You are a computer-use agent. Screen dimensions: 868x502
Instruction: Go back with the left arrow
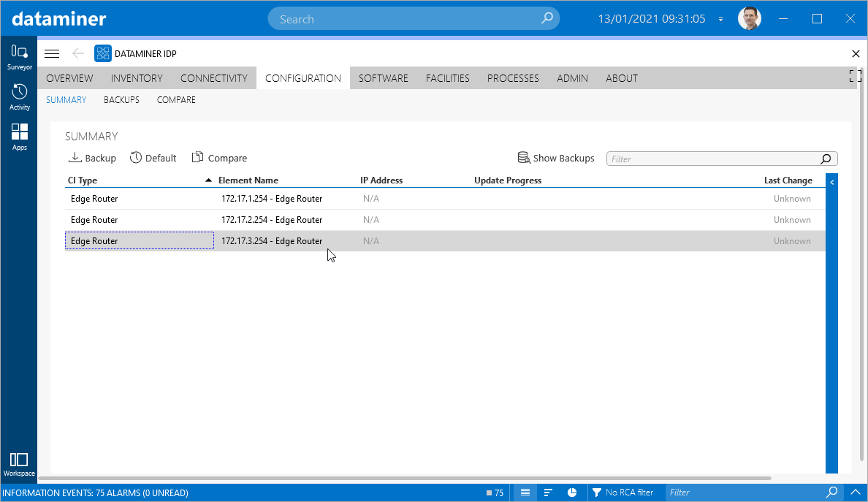pyautogui.click(x=78, y=53)
